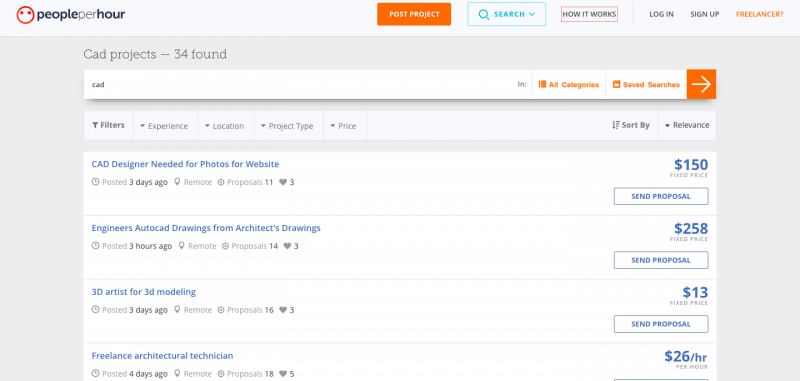This screenshot has width=800, height=381.
Task: Click the proposals icon on 3D artist project
Action: click(221, 310)
